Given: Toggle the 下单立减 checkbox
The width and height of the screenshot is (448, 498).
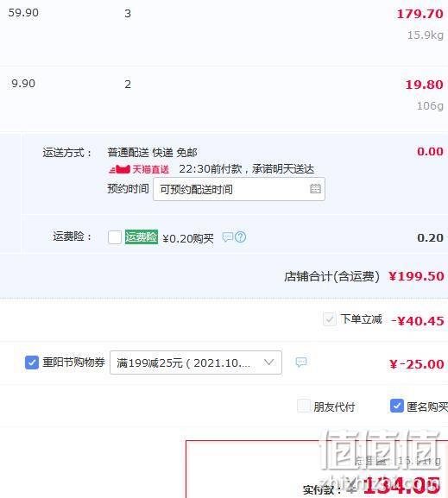Looking at the screenshot, I should click(x=330, y=319).
